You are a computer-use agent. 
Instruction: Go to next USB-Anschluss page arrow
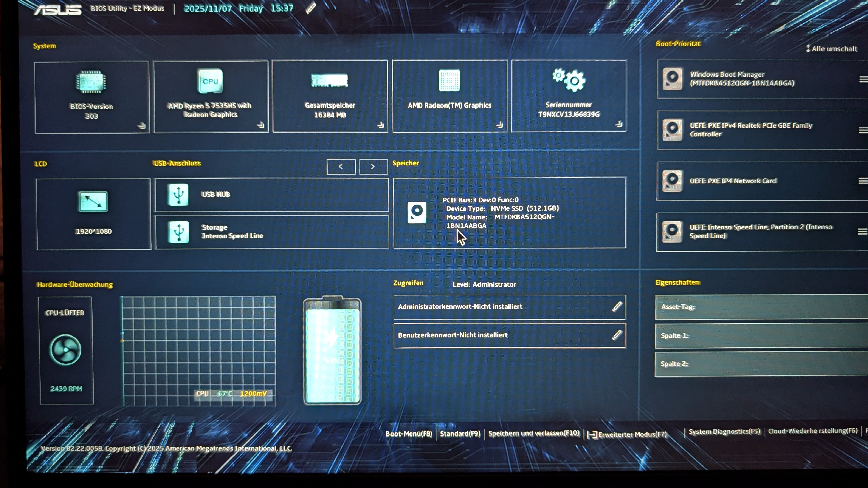[x=373, y=167]
